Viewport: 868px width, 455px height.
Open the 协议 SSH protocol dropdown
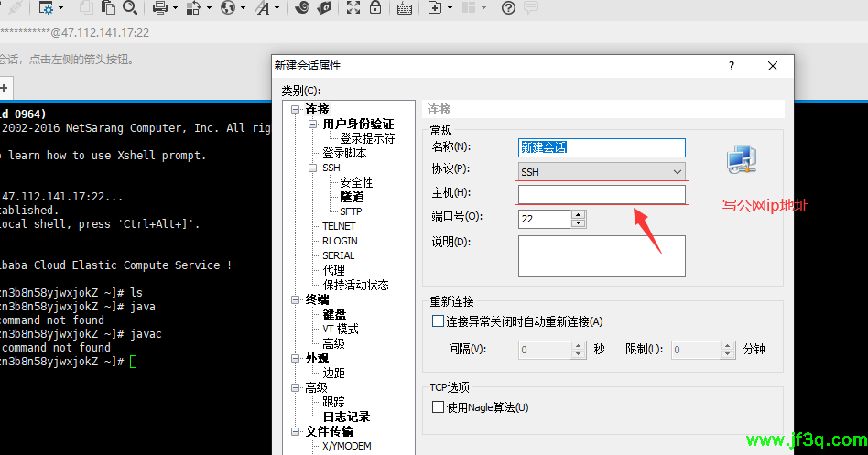[x=602, y=171]
